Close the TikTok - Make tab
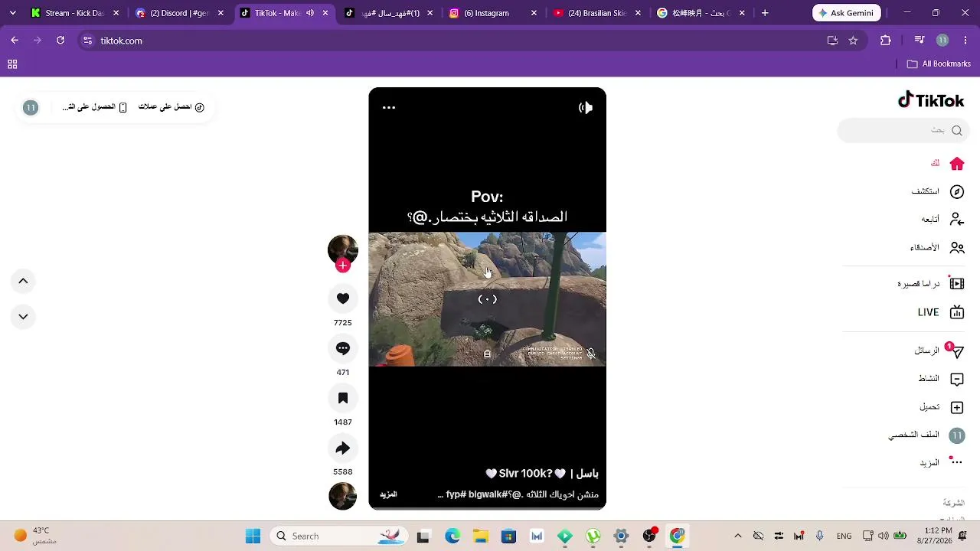 click(x=325, y=13)
